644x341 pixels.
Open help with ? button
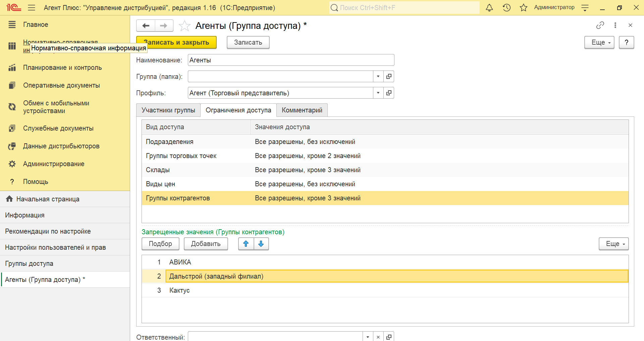pyautogui.click(x=626, y=42)
